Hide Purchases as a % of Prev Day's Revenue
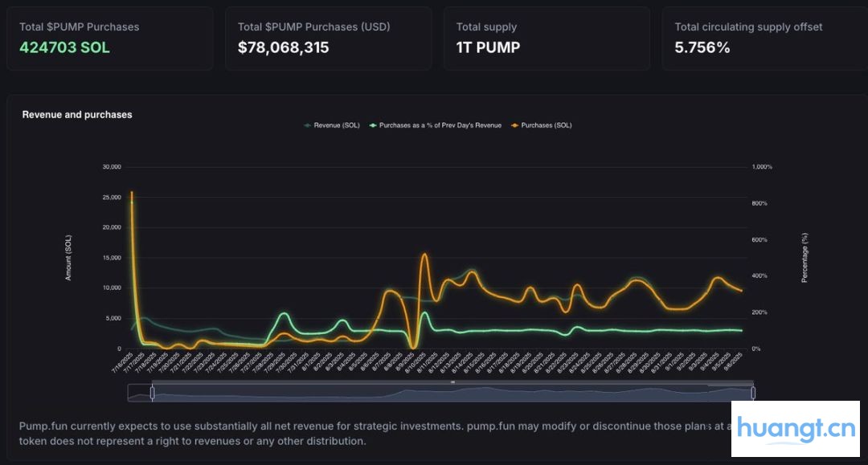 pos(435,125)
